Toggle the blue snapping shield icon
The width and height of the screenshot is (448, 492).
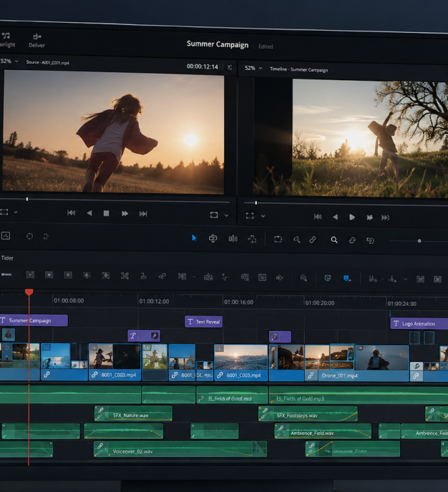pos(328,278)
